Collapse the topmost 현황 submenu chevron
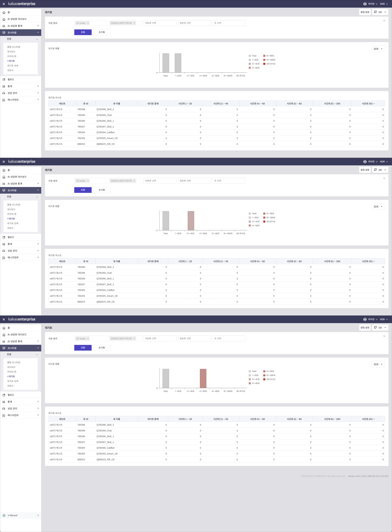 tap(37, 39)
